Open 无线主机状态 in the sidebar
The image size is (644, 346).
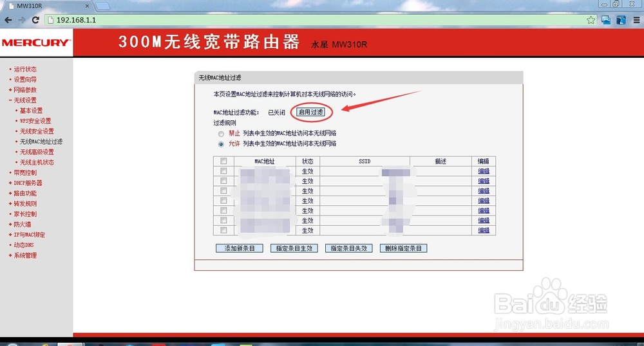[37, 162]
